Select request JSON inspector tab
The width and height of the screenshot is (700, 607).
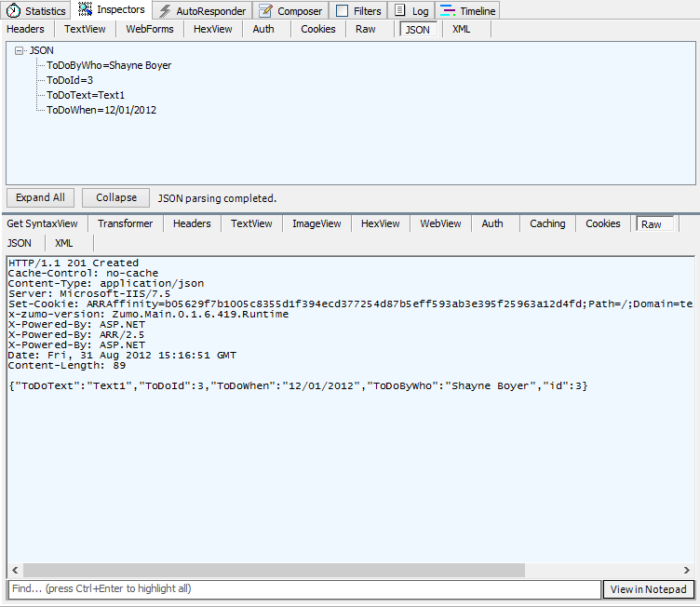point(418,30)
